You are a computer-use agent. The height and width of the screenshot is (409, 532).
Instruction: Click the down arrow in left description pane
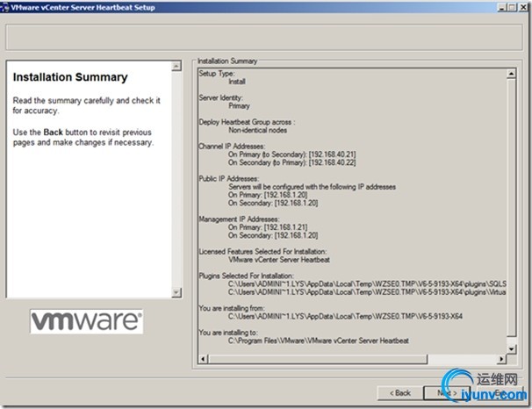click(x=176, y=292)
